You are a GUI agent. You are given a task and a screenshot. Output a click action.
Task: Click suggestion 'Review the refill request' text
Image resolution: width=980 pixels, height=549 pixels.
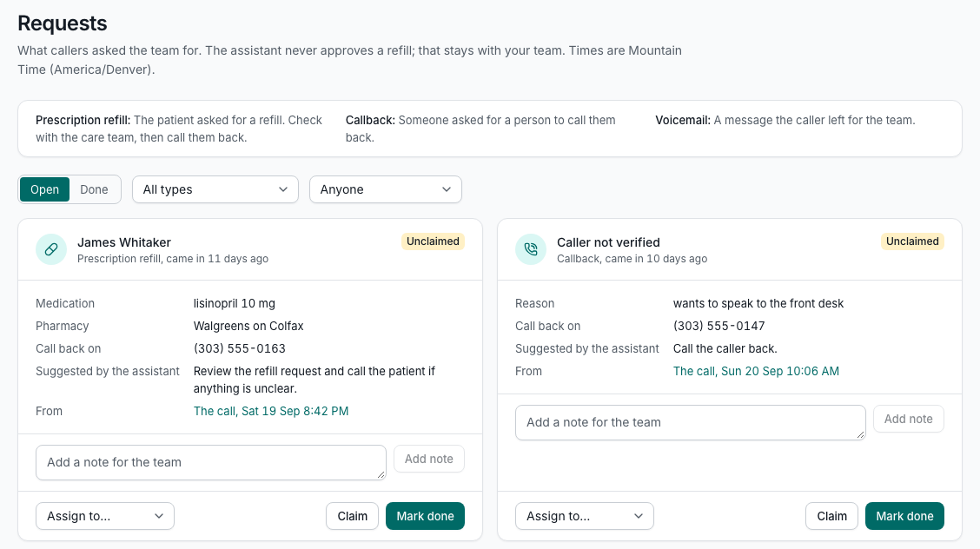click(x=315, y=380)
